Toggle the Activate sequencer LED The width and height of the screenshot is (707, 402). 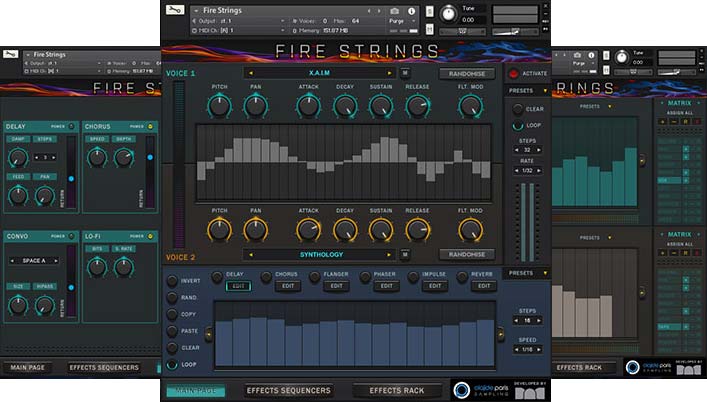[x=513, y=73]
